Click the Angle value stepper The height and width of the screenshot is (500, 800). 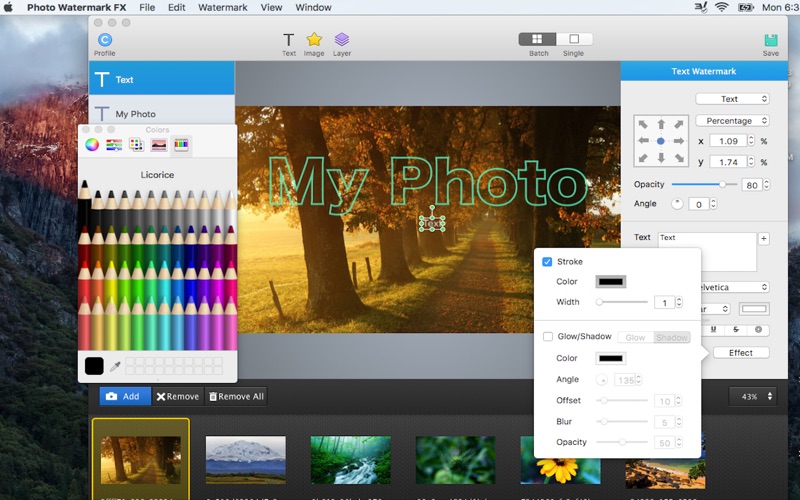point(713,204)
